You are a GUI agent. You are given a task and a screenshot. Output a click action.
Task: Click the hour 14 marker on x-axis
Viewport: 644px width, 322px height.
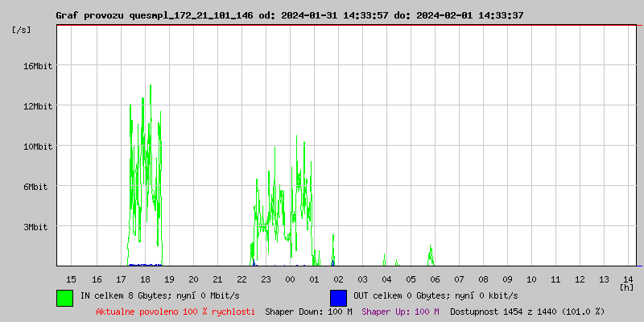tap(629, 279)
